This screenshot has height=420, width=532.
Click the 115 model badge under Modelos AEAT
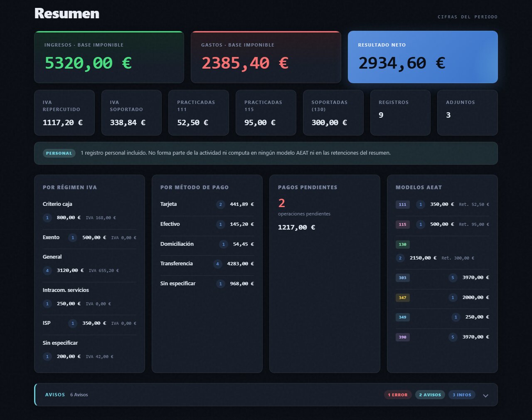(403, 225)
